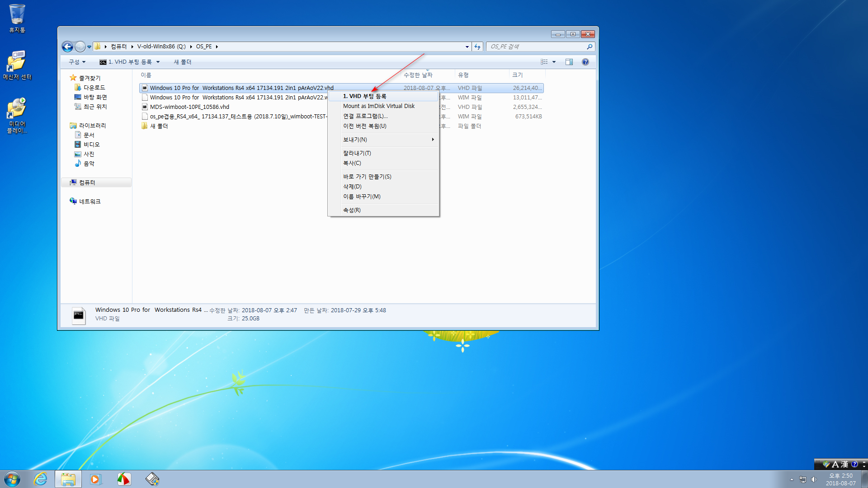
Task: Click the Explorer forward arrow button
Action: pos(80,47)
